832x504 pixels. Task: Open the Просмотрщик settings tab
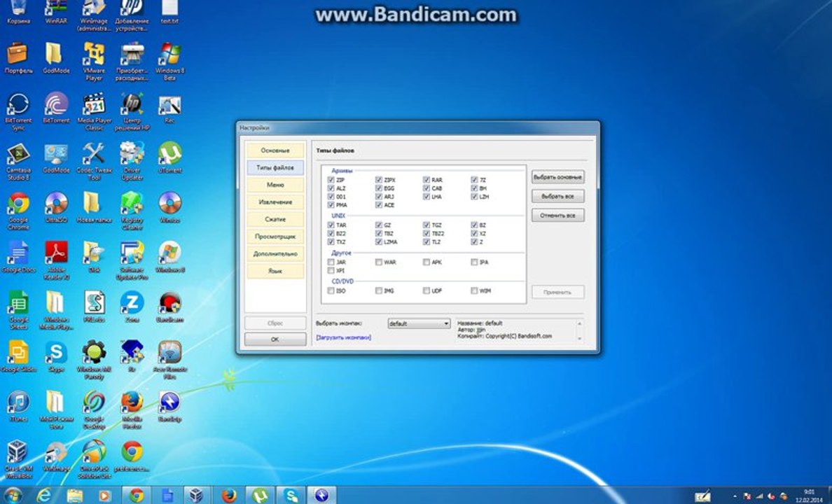pos(275,237)
